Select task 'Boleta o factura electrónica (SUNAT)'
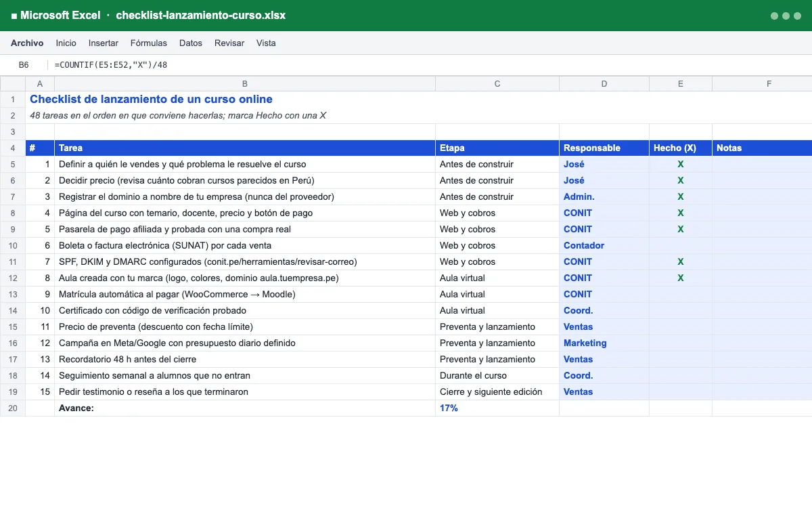The height and width of the screenshot is (508, 812). tap(245, 245)
